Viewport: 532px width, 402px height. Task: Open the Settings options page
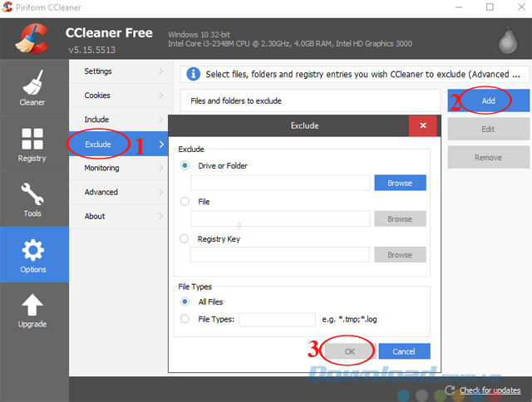[x=121, y=71]
